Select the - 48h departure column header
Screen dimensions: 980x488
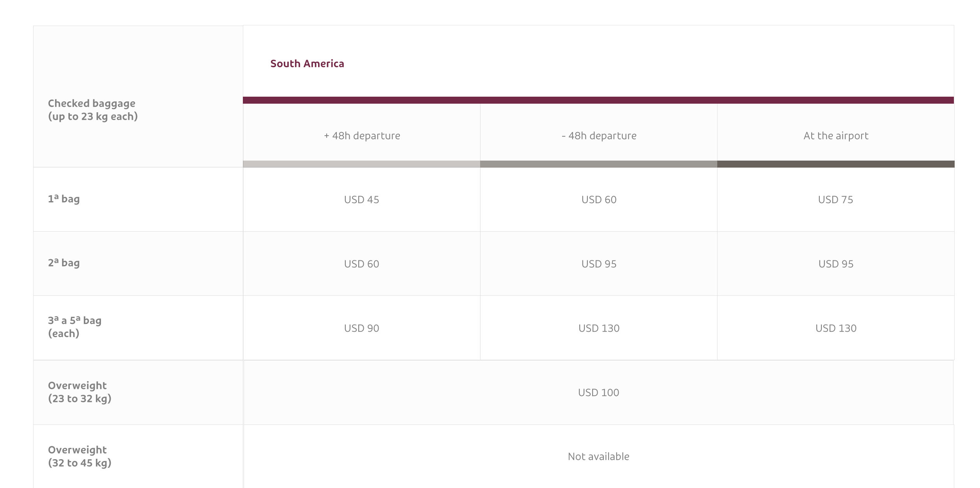599,136
